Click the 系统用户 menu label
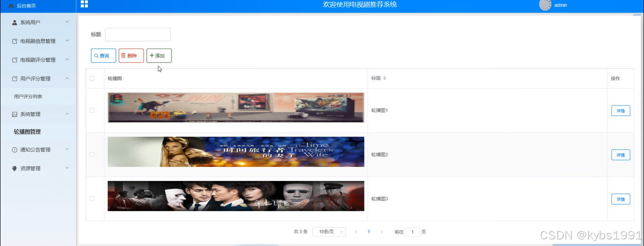Image resolution: width=644 pixels, height=246 pixels. (x=30, y=22)
